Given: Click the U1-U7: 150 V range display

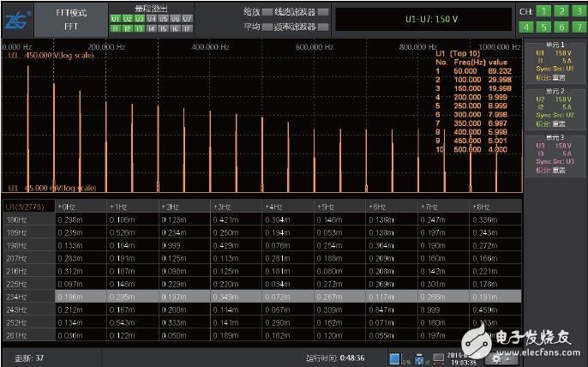Looking at the screenshot, I should [x=423, y=19].
